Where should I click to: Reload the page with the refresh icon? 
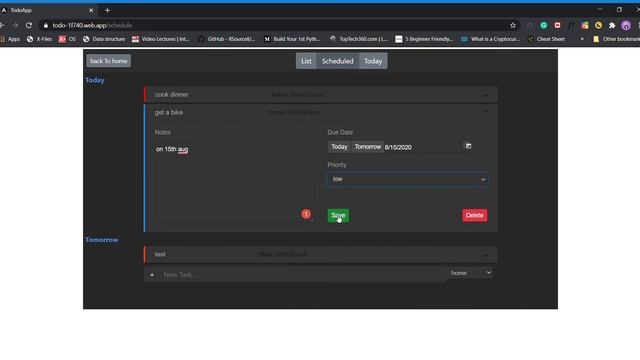tap(29, 25)
